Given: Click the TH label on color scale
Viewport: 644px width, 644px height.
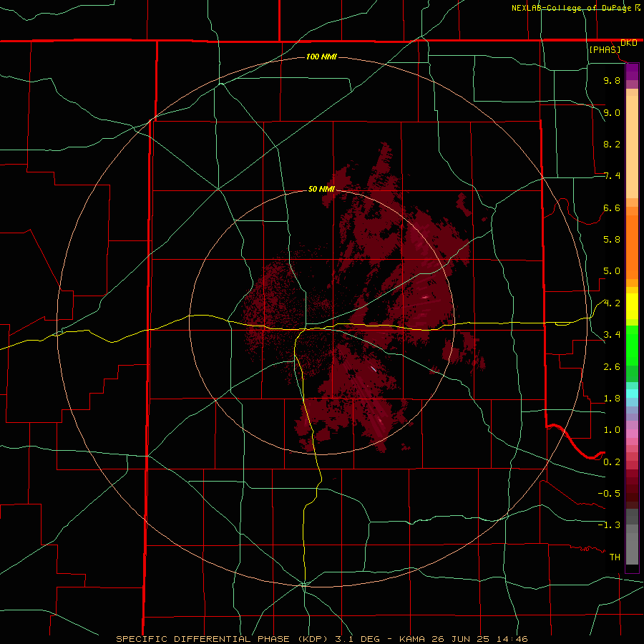Looking at the screenshot, I should click(x=615, y=557).
